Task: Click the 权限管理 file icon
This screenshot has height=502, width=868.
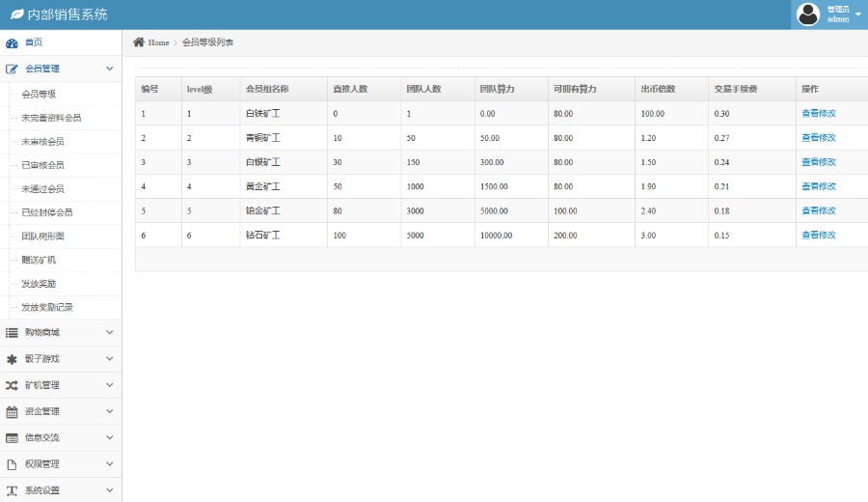Action: (x=12, y=464)
